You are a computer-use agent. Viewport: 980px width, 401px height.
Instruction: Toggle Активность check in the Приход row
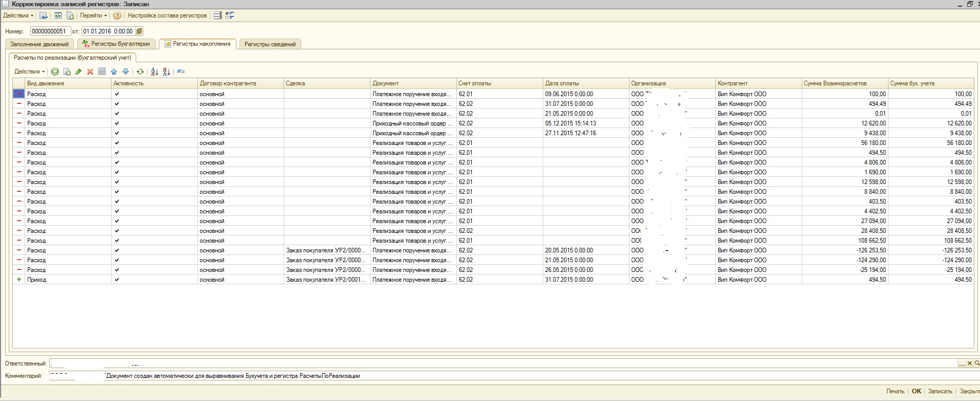pyautogui.click(x=117, y=280)
